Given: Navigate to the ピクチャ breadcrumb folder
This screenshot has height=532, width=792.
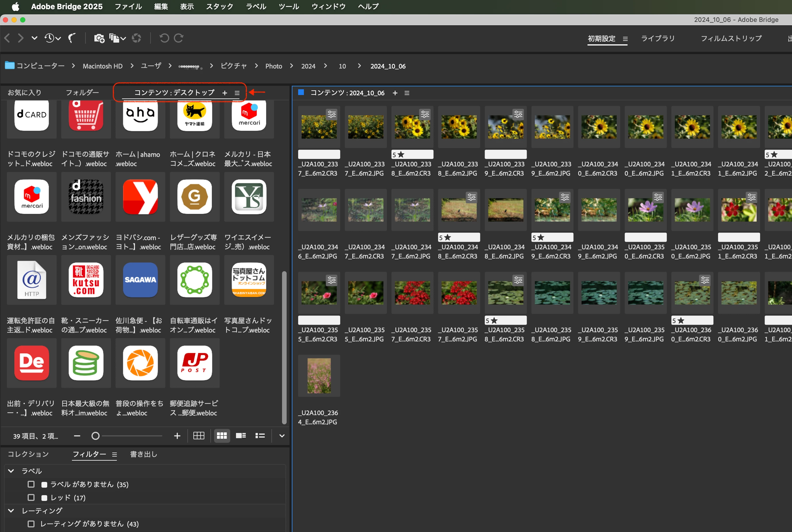Looking at the screenshot, I should 233,66.
